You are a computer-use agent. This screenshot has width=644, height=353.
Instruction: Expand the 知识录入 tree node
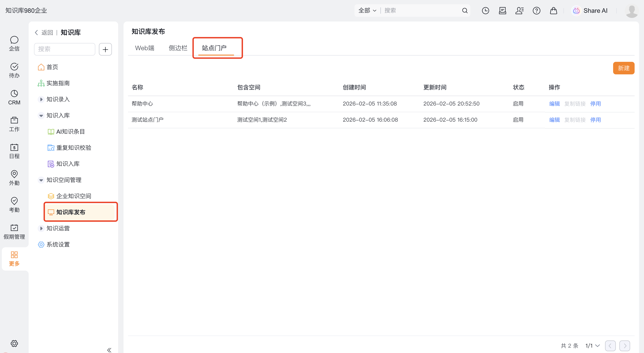tap(41, 99)
